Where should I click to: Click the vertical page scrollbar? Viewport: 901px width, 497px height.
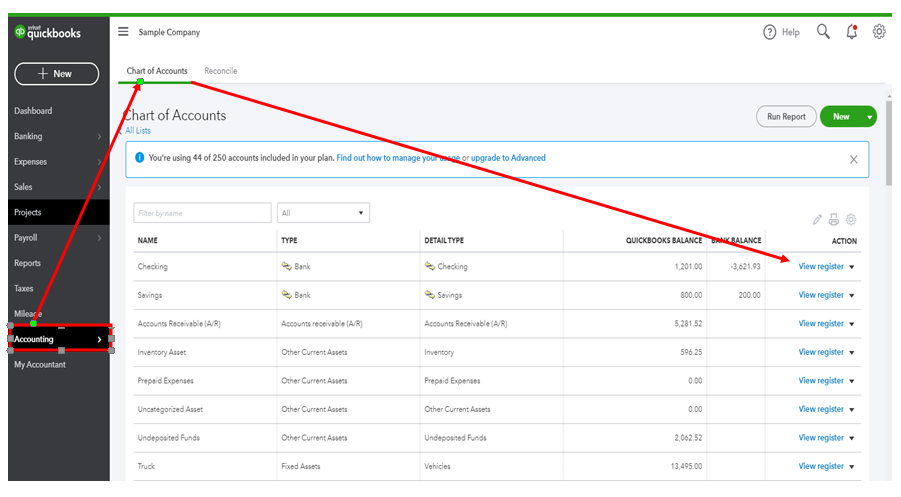click(x=888, y=144)
